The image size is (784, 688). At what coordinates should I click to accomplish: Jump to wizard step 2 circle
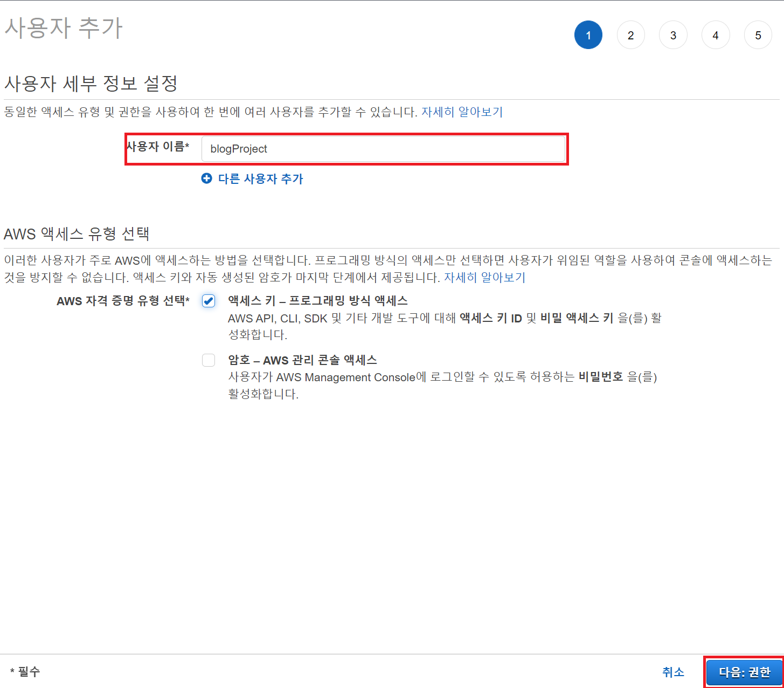631,35
